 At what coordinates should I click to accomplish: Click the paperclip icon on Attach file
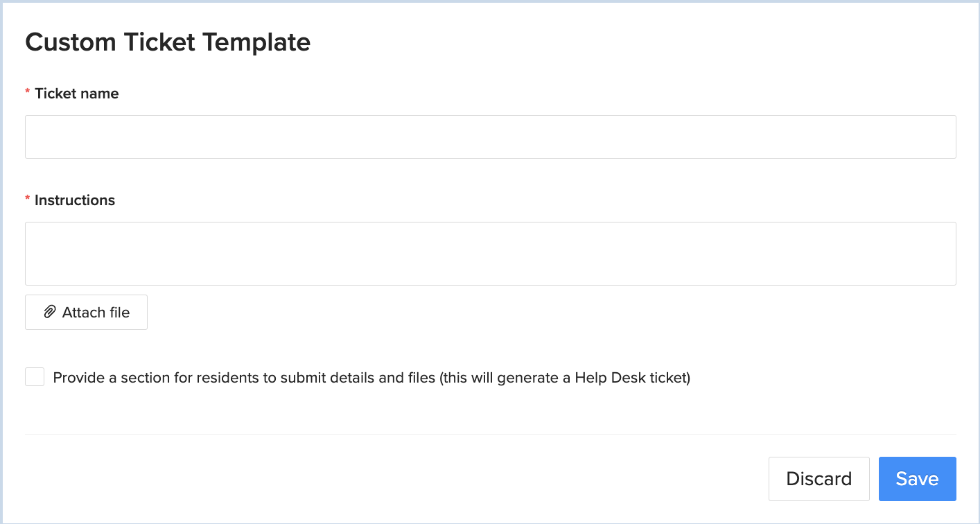click(50, 312)
